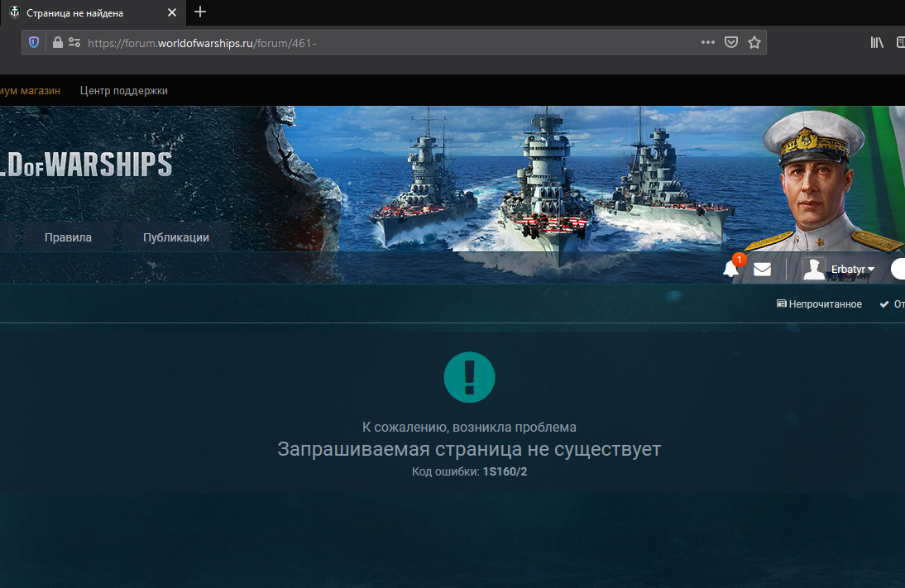Viewport: 905px width, 588px height.
Task: Save page to Pocket icon
Action: click(x=731, y=42)
